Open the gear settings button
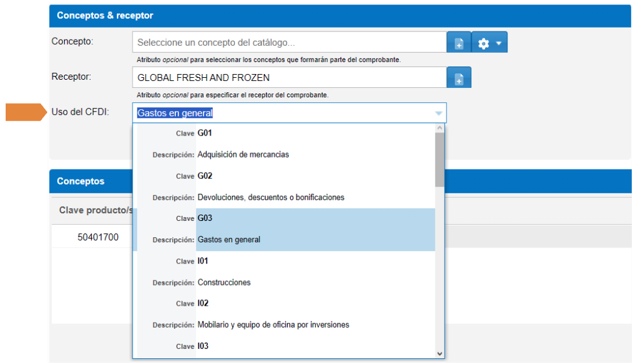Viewport: 635px width, 364px height. (x=489, y=43)
